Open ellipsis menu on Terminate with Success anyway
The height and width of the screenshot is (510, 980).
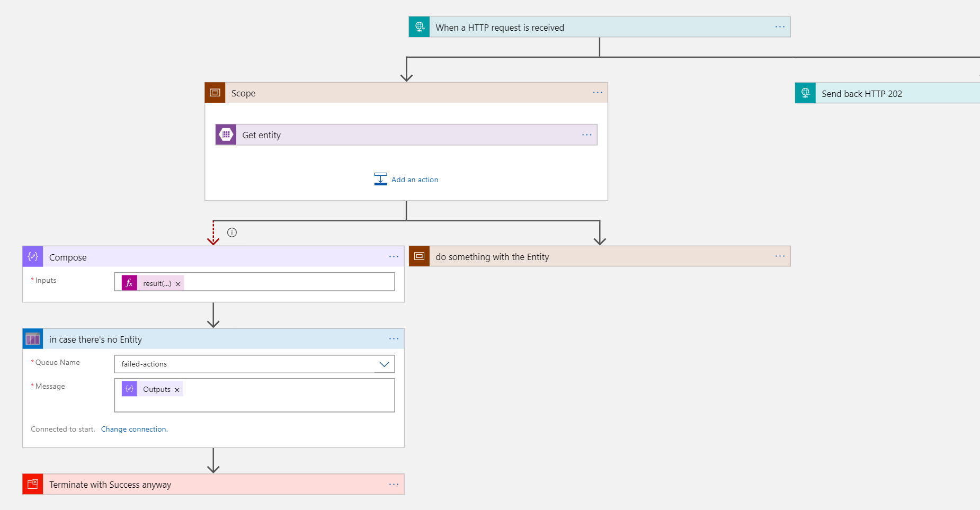(394, 484)
